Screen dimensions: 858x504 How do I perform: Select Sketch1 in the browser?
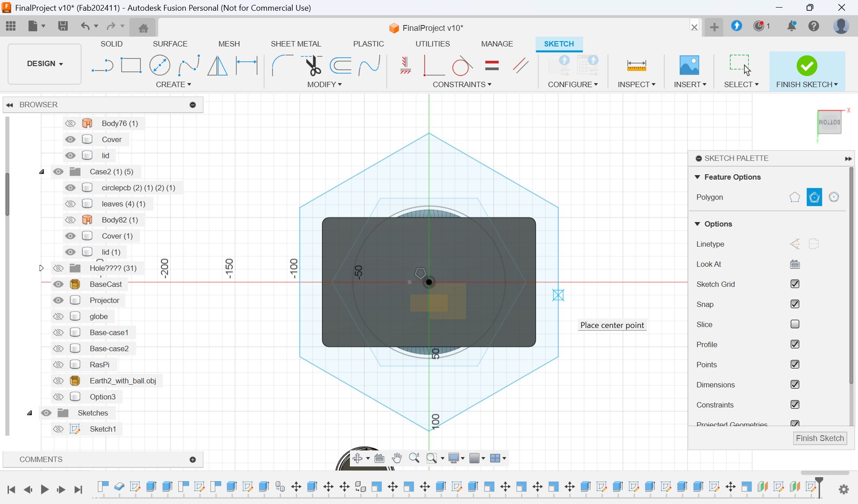click(x=103, y=429)
